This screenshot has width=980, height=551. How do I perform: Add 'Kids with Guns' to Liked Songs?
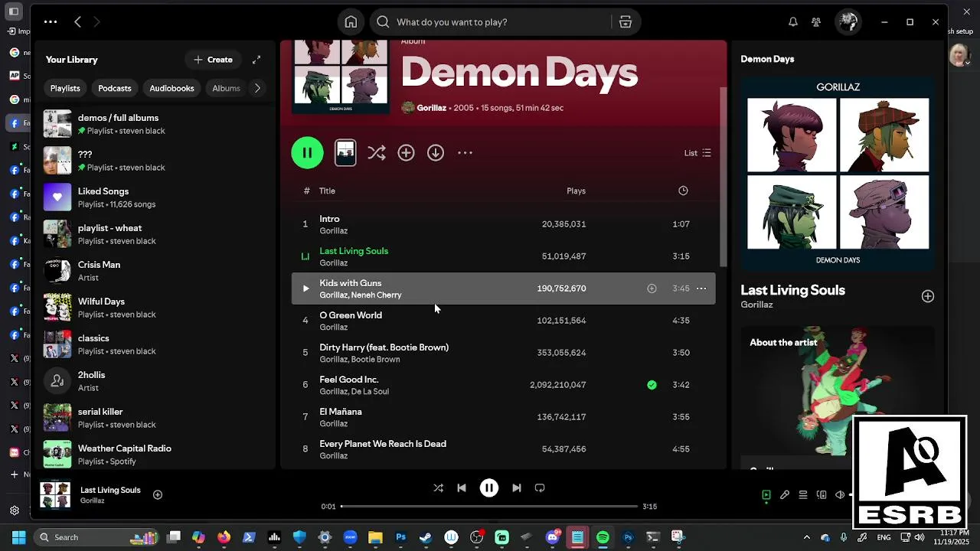[x=652, y=289]
